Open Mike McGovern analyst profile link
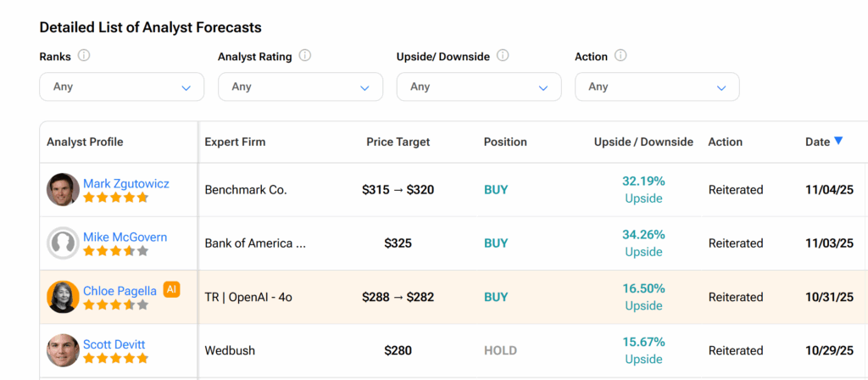 coord(125,237)
